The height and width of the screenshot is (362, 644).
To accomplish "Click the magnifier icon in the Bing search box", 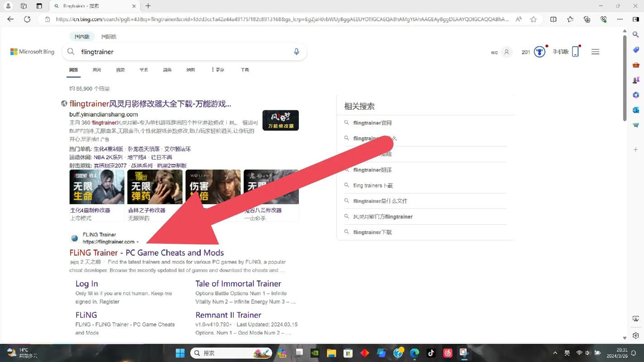I will pos(71,52).
